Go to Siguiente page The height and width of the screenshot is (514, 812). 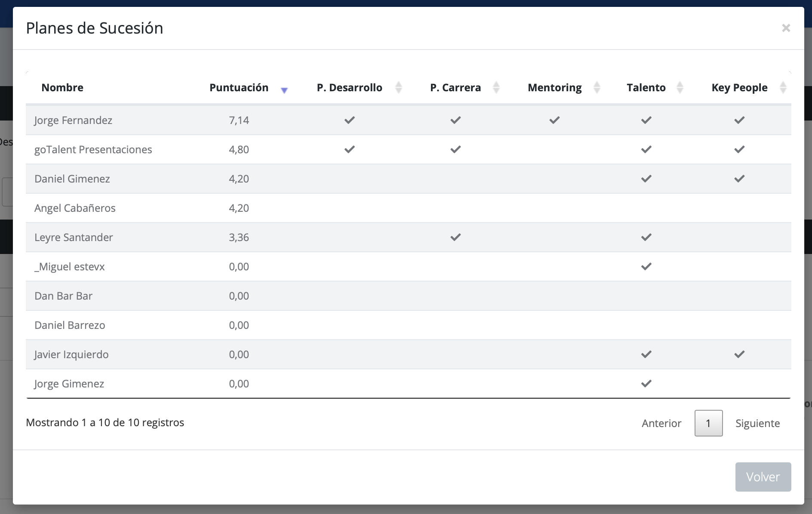[x=757, y=423]
